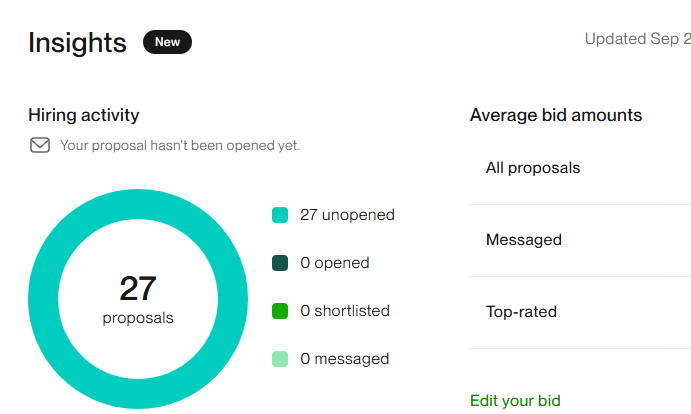Select the green shortlisted legend swatch
This screenshot has height=414, width=691.
(x=280, y=311)
